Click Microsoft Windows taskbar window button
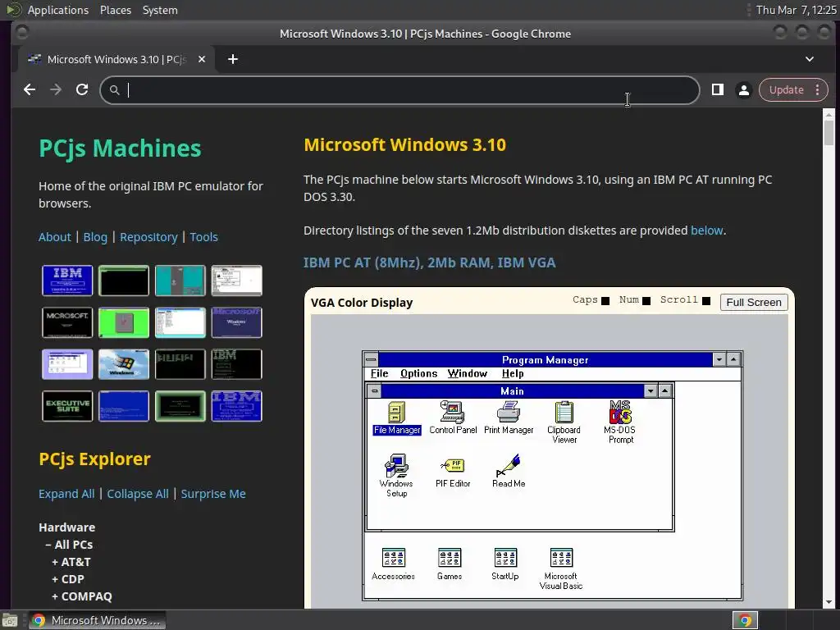Viewport: 840px width, 630px height. point(97,620)
